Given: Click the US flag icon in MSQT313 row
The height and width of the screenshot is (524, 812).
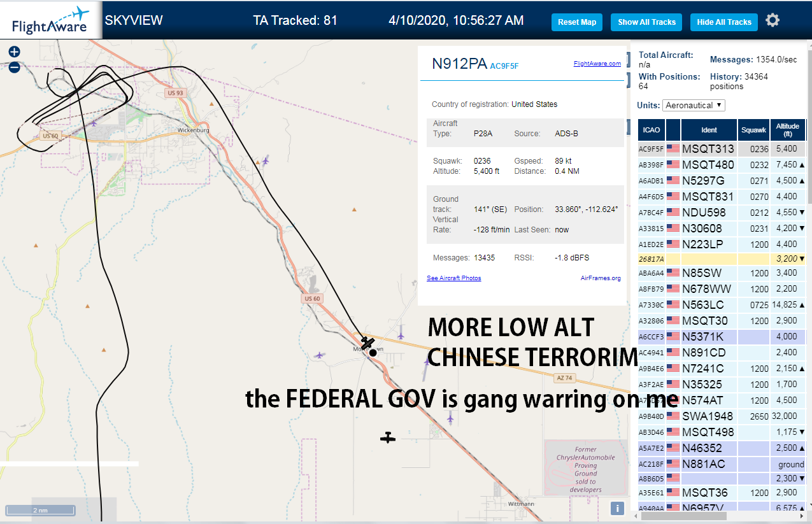Looking at the screenshot, I should (x=673, y=149).
